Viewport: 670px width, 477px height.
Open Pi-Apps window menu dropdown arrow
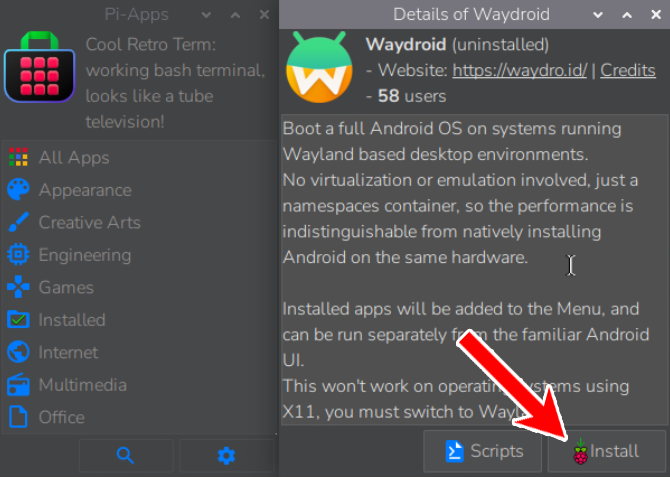[x=207, y=15]
